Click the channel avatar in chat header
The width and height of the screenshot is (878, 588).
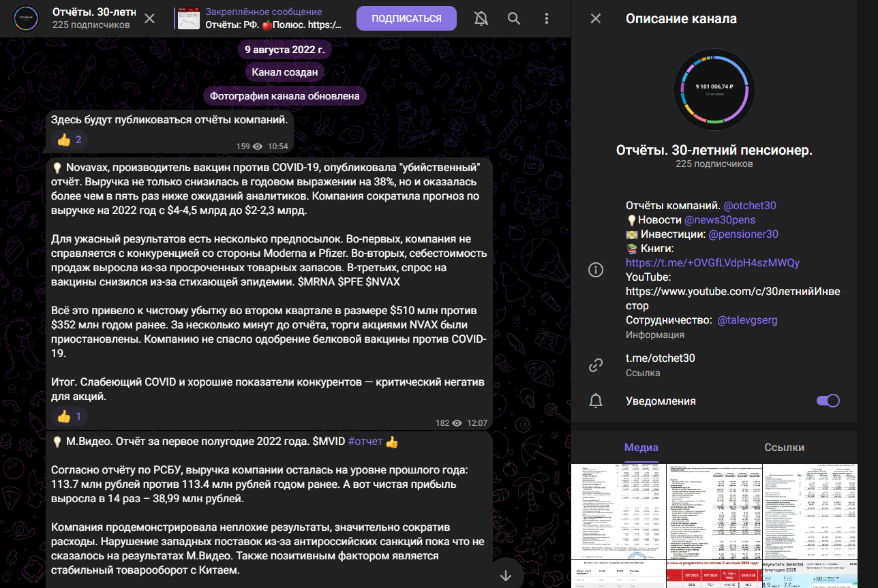pyautogui.click(x=27, y=18)
